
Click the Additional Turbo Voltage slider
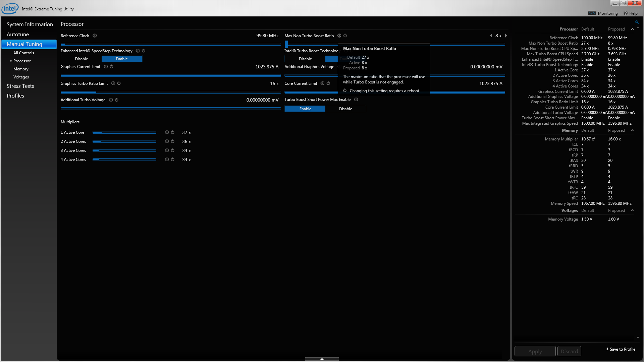(171, 109)
